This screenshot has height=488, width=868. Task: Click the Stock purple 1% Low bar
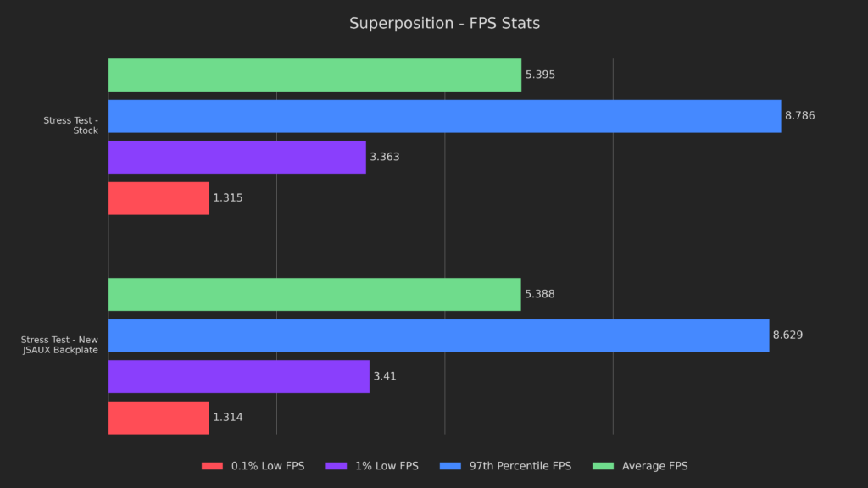[237, 157]
